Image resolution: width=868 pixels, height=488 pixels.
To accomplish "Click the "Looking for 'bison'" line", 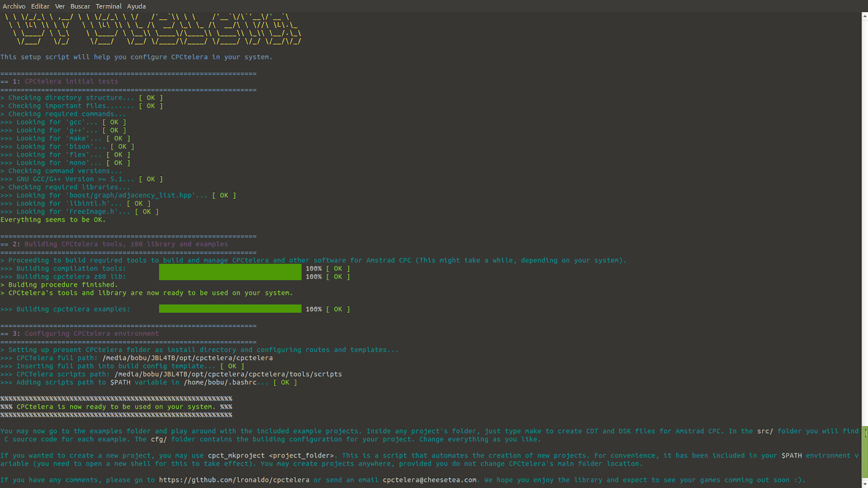I will point(67,146).
